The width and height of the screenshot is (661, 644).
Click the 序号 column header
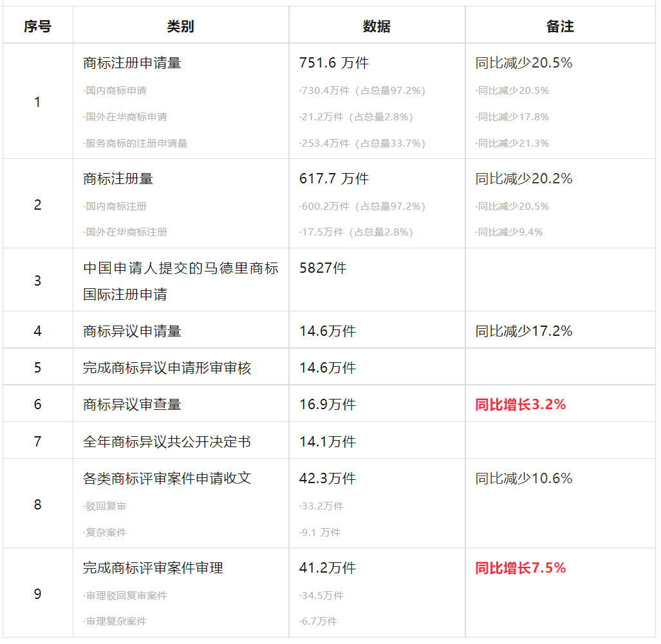37,25
